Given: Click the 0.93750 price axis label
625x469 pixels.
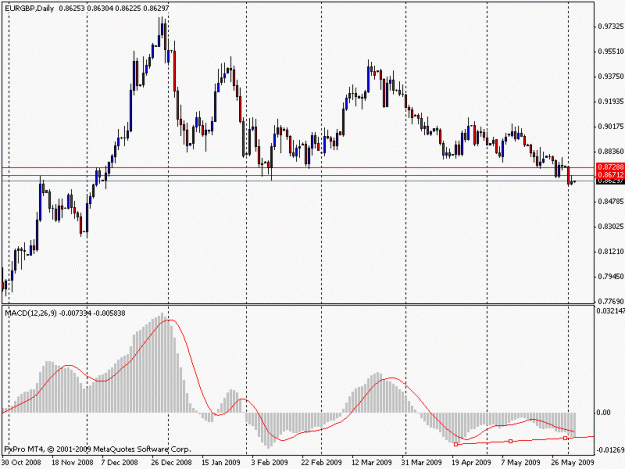Looking at the screenshot, I should (x=611, y=76).
